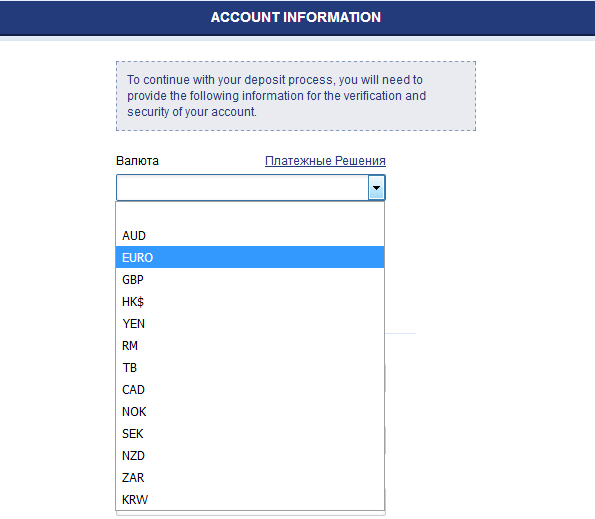Select the blank first option in list
595x519 pixels.
tap(250, 214)
